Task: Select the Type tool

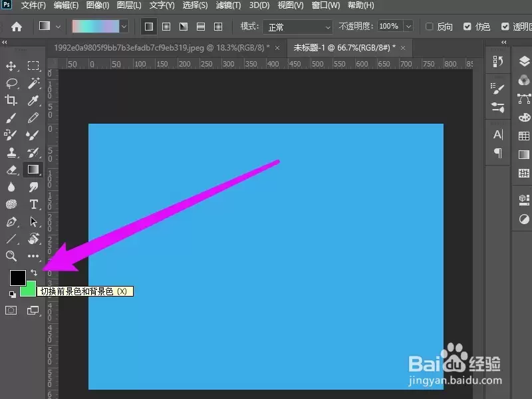Action: 33,204
